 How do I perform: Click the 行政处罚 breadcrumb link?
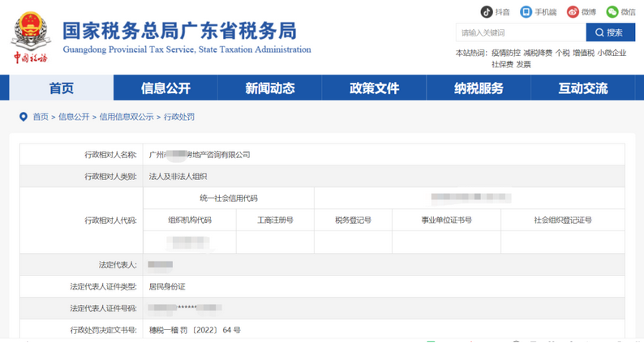[179, 117]
